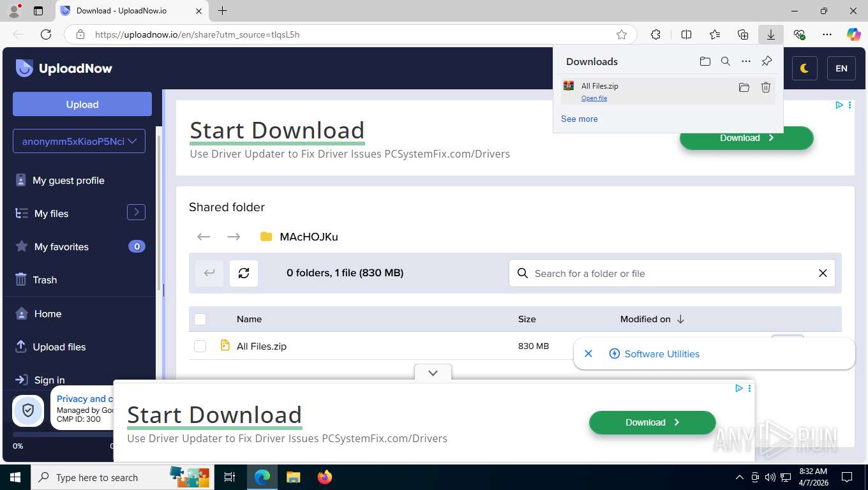Navigate back in shared folder
This screenshot has height=490, width=868.
(x=204, y=237)
